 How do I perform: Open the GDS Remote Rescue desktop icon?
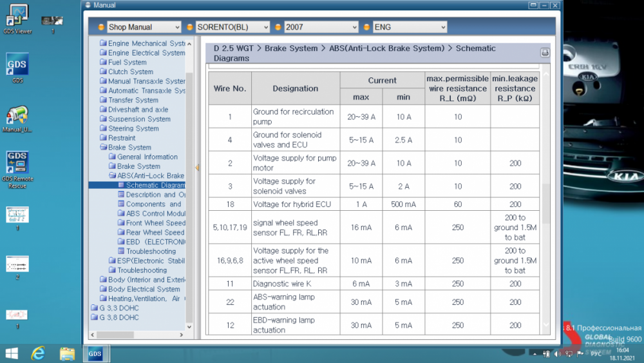pyautogui.click(x=17, y=170)
